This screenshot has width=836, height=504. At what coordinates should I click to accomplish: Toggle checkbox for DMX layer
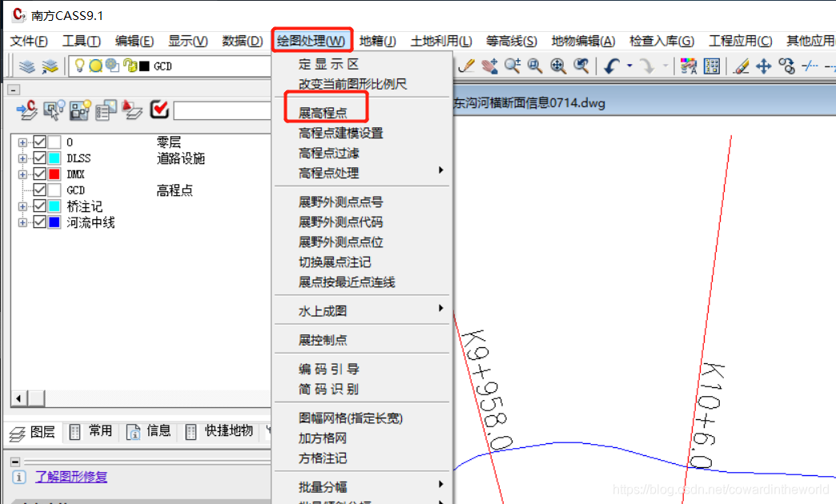pos(39,174)
